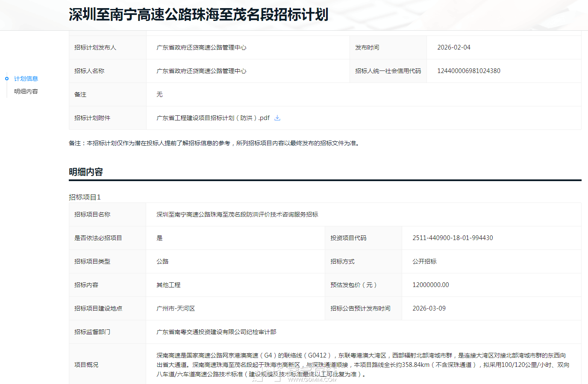
Task: Click the investment project code 2511-440900-18-01-994430
Action: [x=453, y=238]
